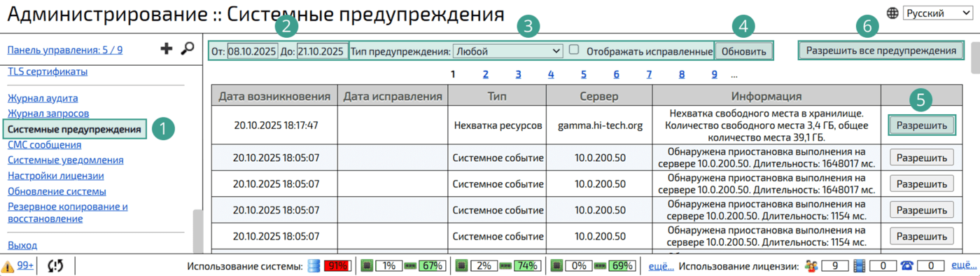
Task: Open СМС сообщения in sidebar
Action: click(44, 145)
